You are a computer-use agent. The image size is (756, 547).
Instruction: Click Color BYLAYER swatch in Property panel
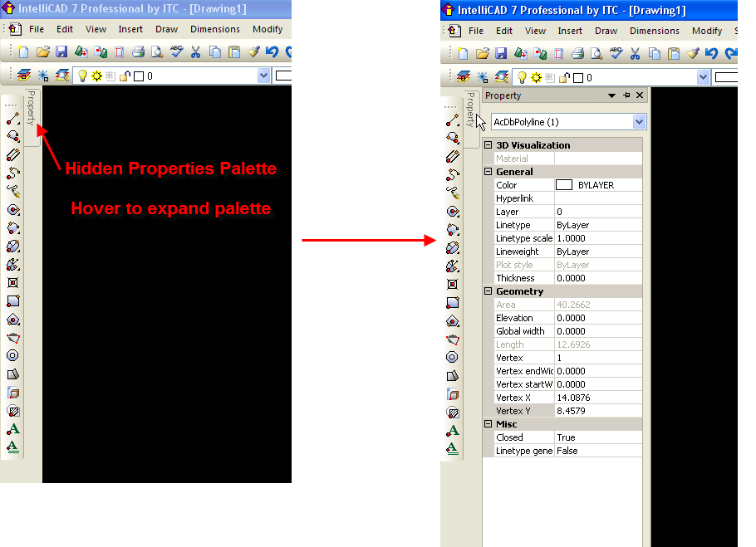click(x=564, y=185)
